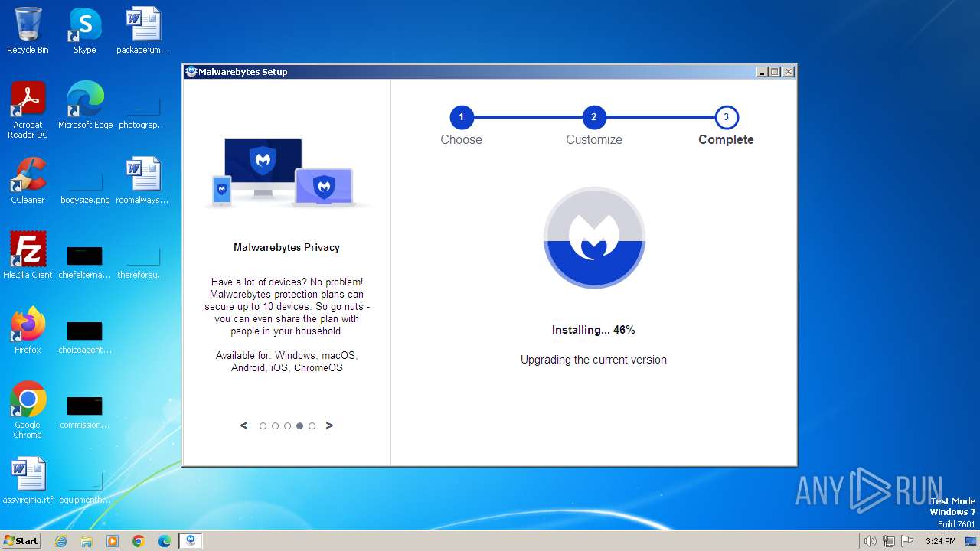The height and width of the screenshot is (551, 980).
Task: Minimize the Malwarebytes Setup window
Action: 762,72
